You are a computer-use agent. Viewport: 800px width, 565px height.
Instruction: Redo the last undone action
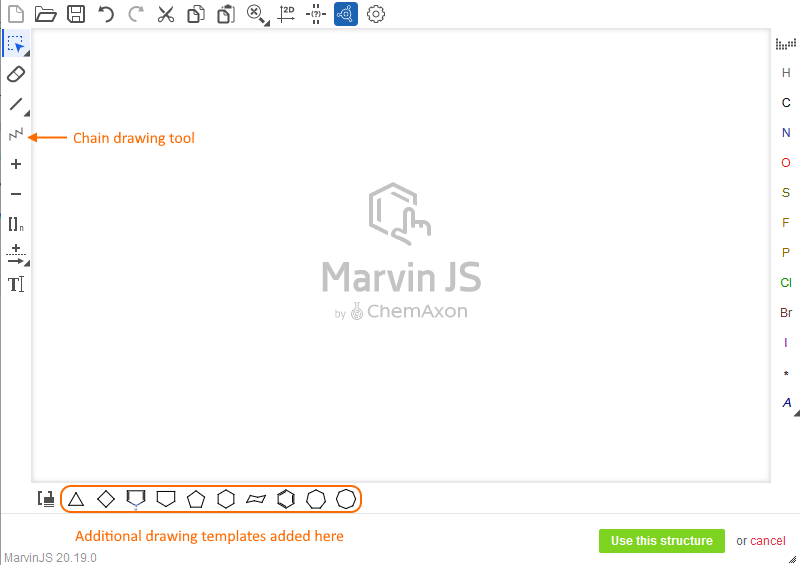(x=136, y=14)
